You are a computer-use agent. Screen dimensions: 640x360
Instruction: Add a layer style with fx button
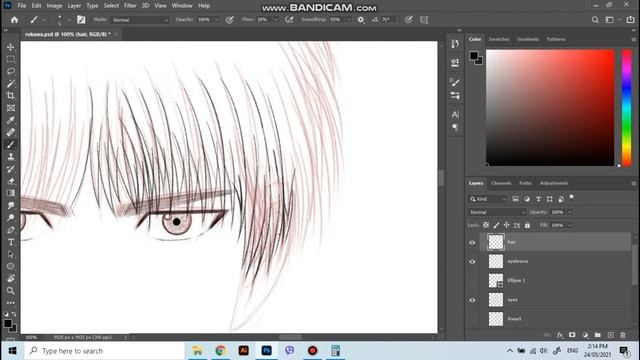pos(560,335)
